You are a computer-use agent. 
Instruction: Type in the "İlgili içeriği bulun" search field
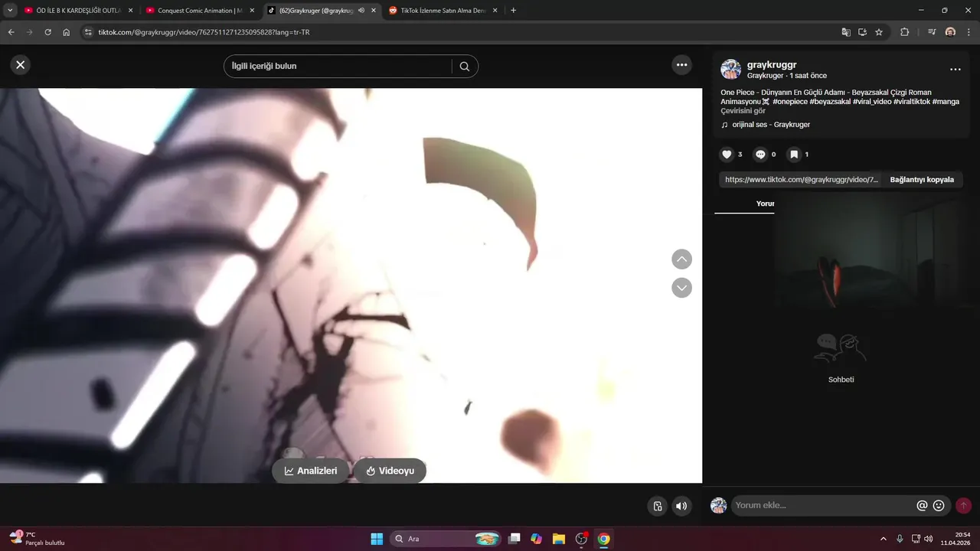[337, 67]
